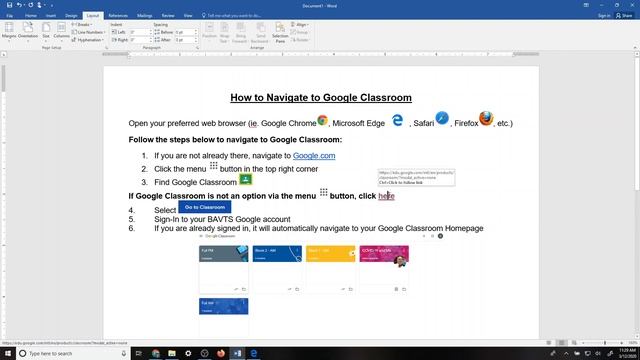The width and height of the screenshot is (640, 360).
Task: Click the taskbar clock
Action: (627, 353)
